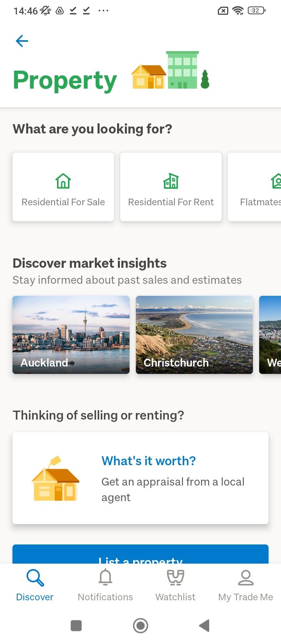Image resolution: width=281 pixels, height=644 pixels.
Task: Select the Residential For Sale label
Action: [x=63, y=202]
